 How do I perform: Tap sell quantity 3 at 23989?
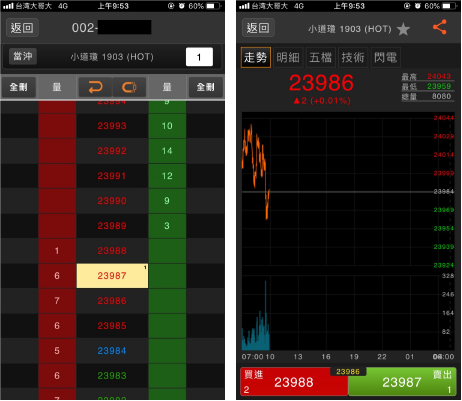167,226
